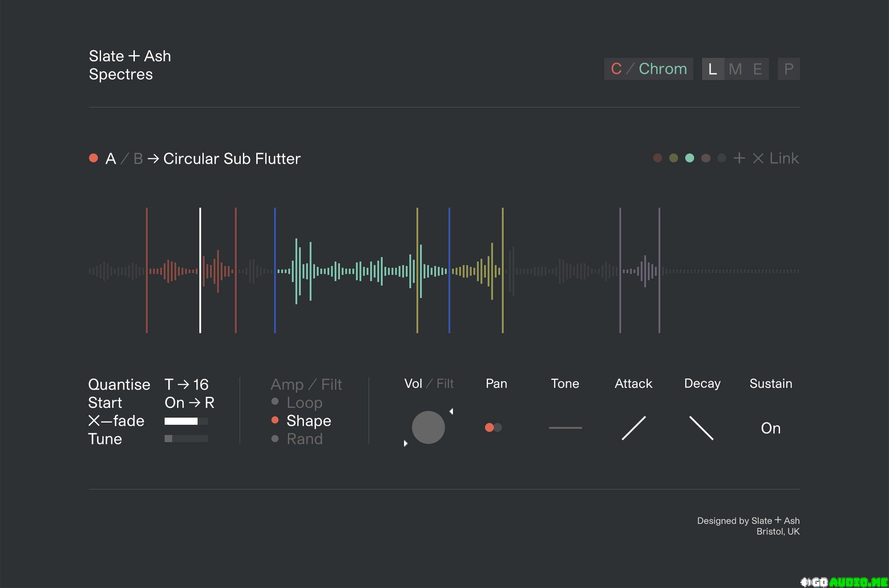Click the Decay falling slope icon

702,428
